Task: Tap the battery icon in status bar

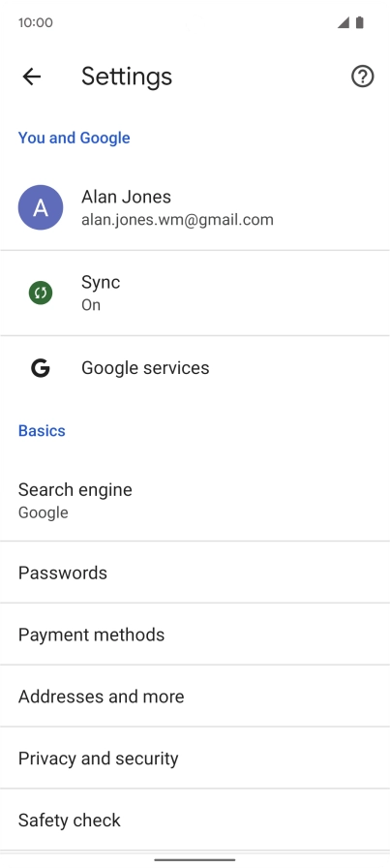Action: [360, 22]
